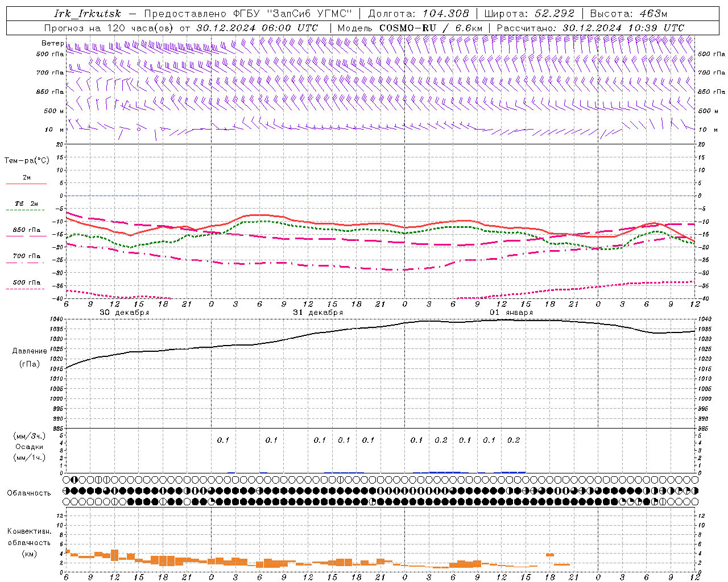The image size is (728, 582).
Task: Click the forecast start 30.12.2024 06:00 UTC
Action: (257, 28)
